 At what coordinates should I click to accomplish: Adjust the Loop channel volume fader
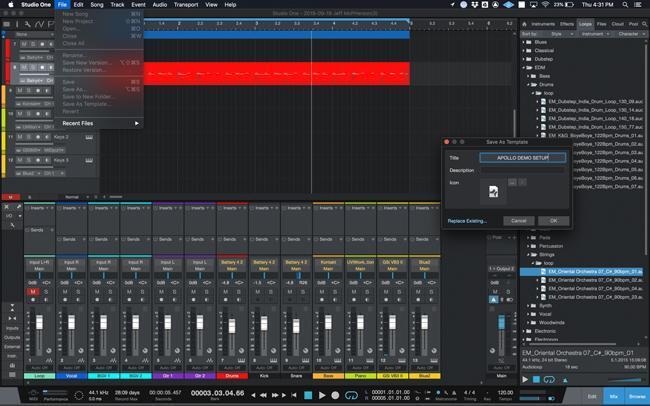pyautogui.click(x=39, y=322)
